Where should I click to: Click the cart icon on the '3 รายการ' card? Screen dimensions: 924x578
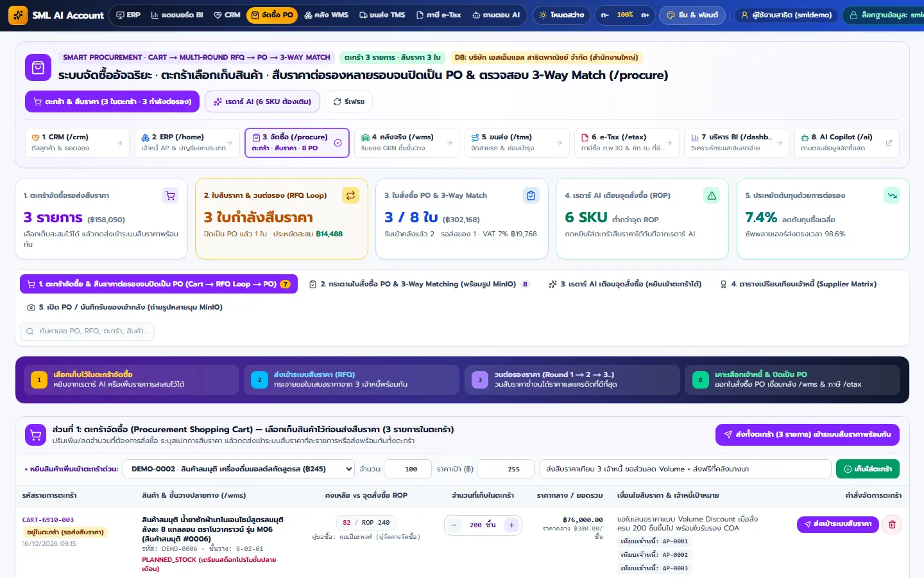pyautogui.click(x=170, y=196)
